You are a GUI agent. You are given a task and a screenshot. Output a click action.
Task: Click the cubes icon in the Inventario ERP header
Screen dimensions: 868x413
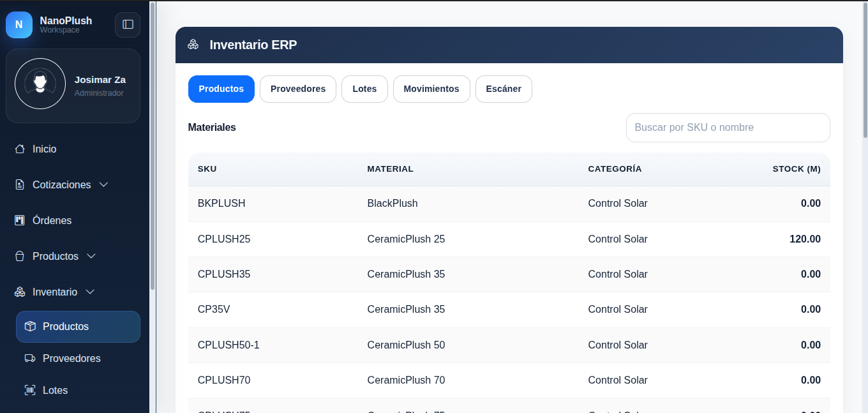coord(193,45)
